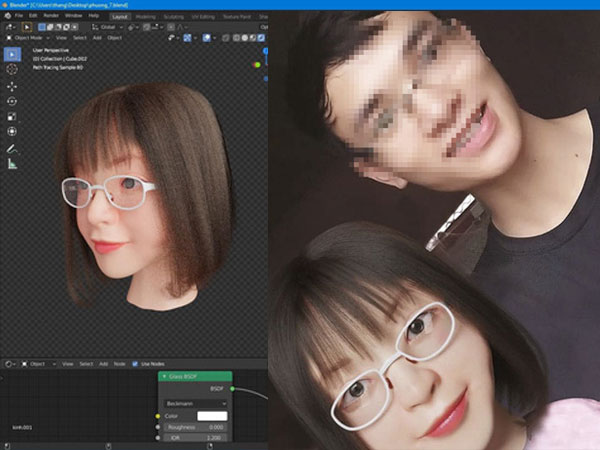This screenshot has height=450, width=600.
Task: Open the Beckmann distribution dropdown
Action: tap(196, 404)
